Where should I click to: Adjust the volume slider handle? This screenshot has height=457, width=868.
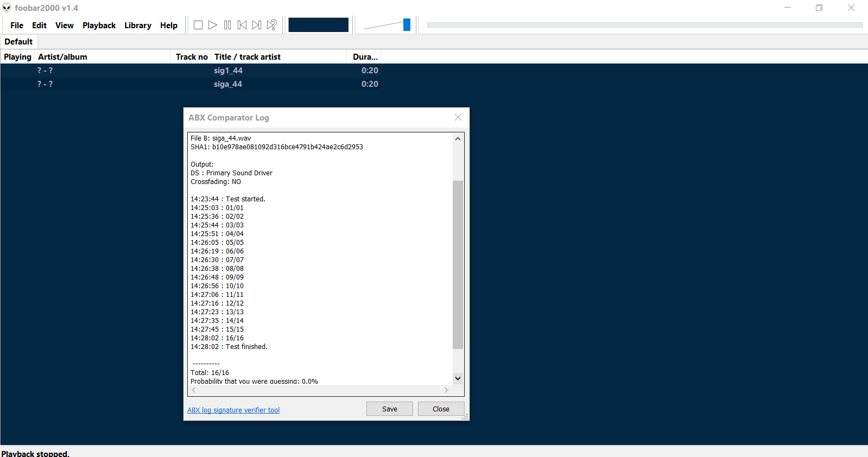407,25
